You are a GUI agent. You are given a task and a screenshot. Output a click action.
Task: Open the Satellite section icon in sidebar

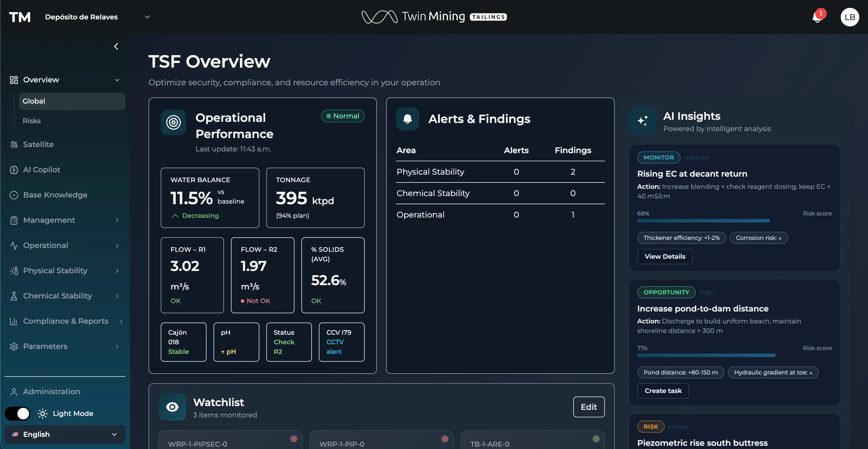pyautogui.click(x=13, y=144)
